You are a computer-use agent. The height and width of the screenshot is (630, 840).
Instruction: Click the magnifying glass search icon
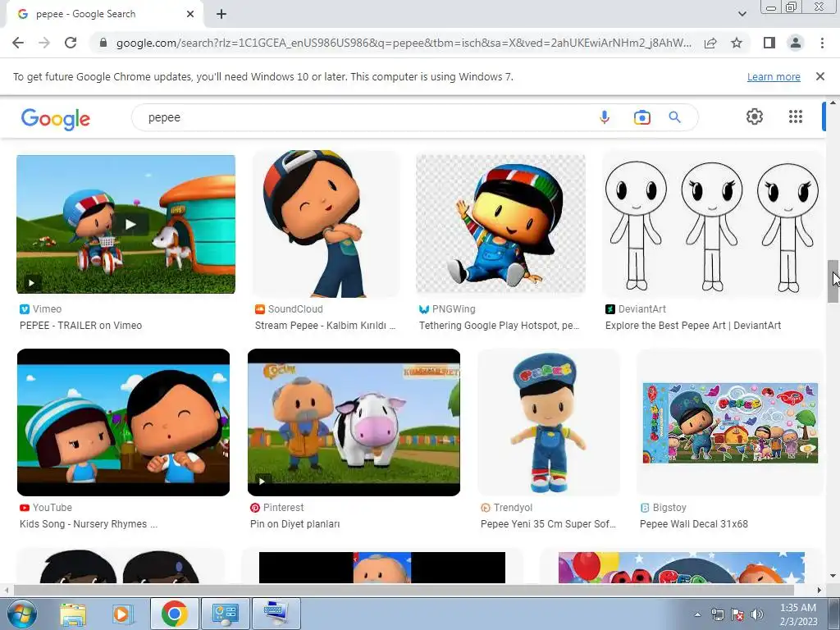(x=674, y=117)
